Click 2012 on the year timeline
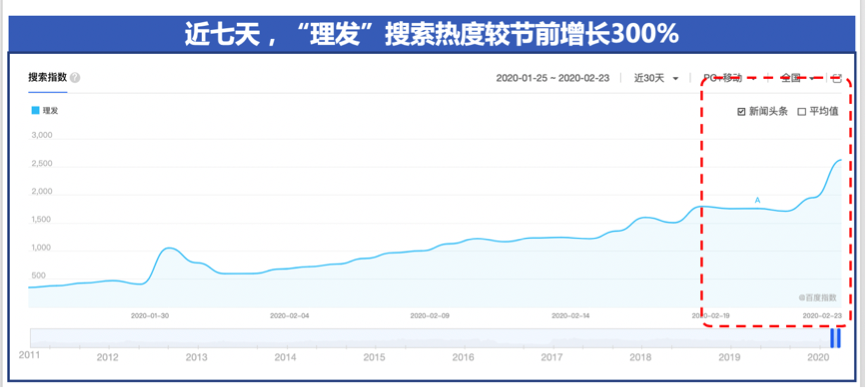The image size is (866, 388). 108,357
